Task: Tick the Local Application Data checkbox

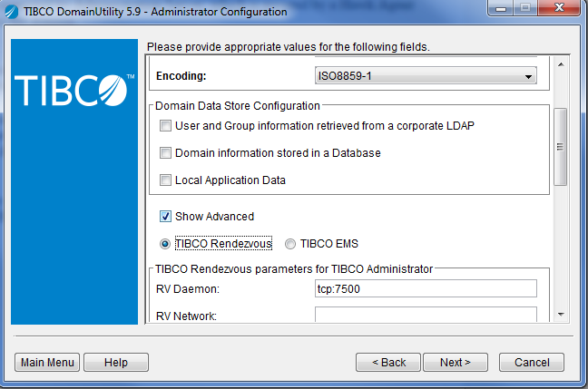Action: coord(165,180)
